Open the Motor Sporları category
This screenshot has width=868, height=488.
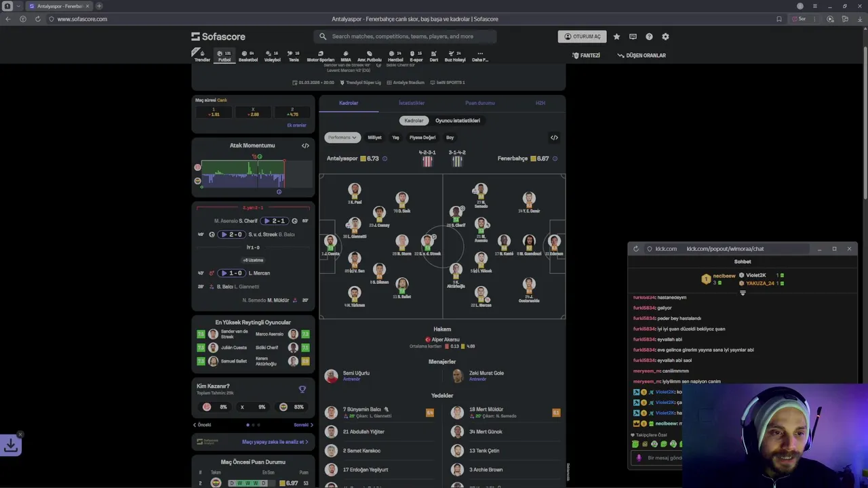coord(321,56)
